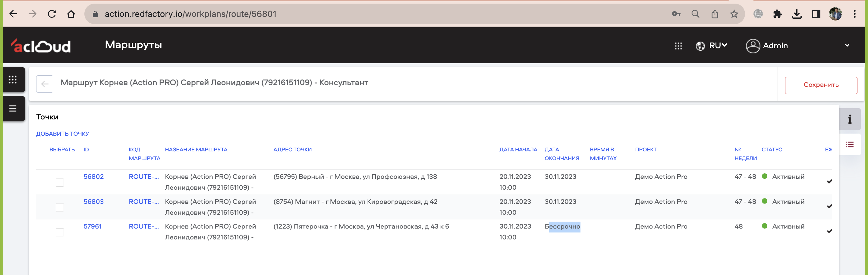This screenshot has width=868, height=275.
Task: Open the left sidebar hamburger menu
Action: tap(13, 109)
